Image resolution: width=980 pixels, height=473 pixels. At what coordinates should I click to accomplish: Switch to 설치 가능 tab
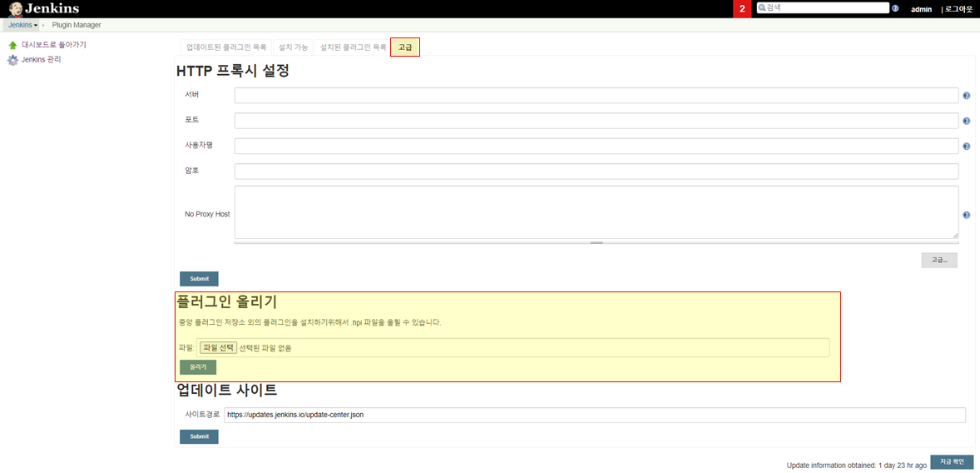point(293,47)
